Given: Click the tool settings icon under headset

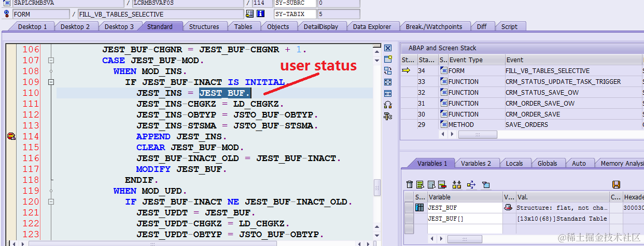Looking at the screenshot, I should coord(388,117).
